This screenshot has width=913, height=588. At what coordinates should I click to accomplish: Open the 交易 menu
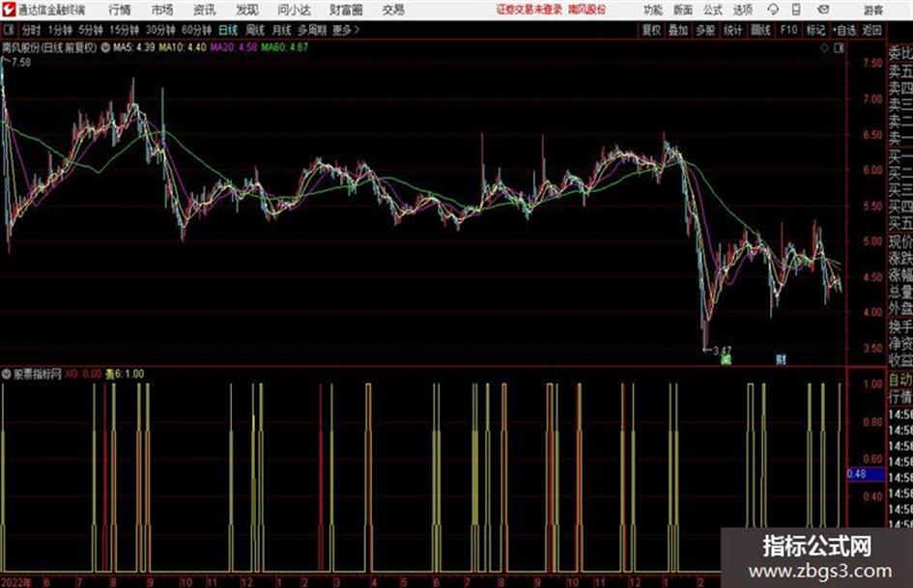pos(393,10)
